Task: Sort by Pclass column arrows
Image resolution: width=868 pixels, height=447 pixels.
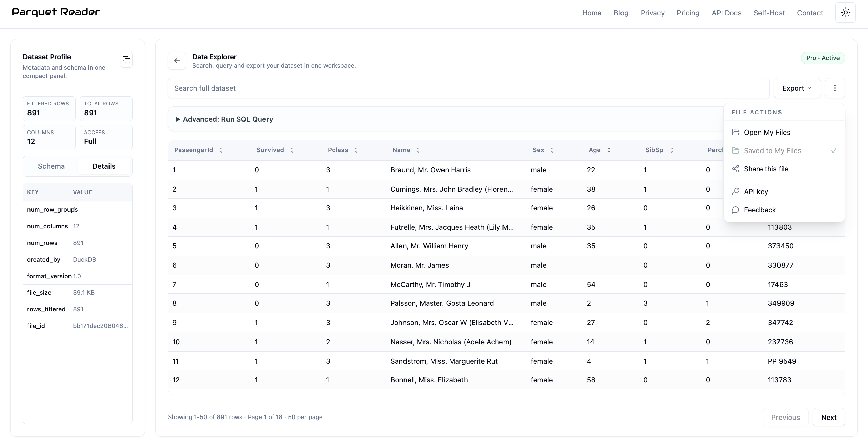Action: click(356, 150)
